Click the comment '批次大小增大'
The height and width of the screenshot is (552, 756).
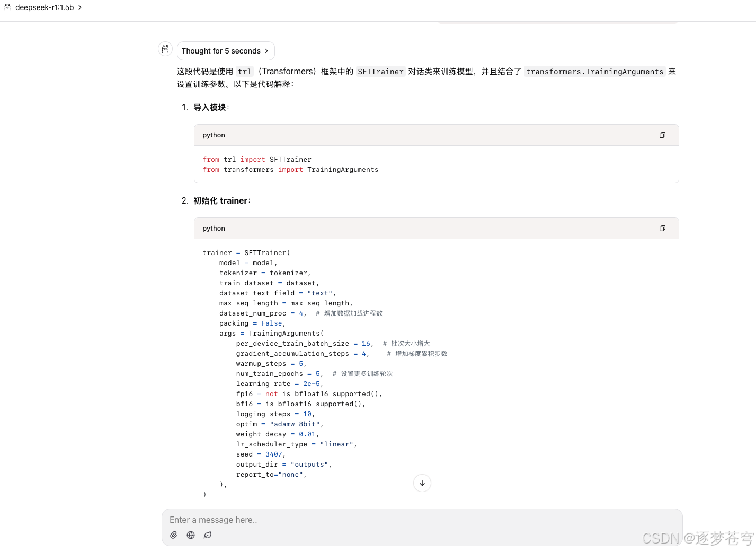tap(411, 344)
